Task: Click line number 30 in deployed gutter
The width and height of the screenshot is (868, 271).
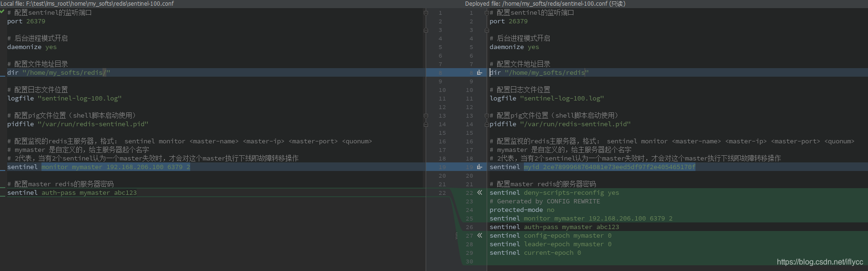Action: pyautogui.click(x=470, y=261)
